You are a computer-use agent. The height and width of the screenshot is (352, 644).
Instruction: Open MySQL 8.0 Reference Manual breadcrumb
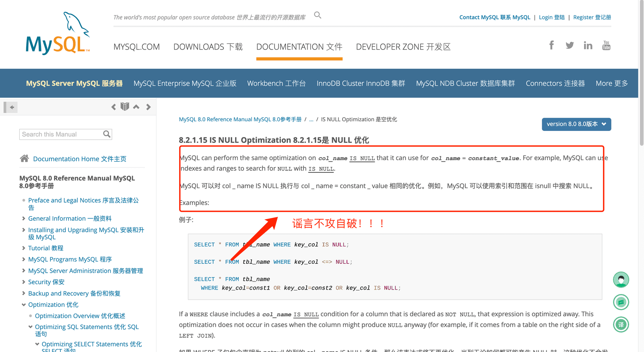click(x=240, y=119)
